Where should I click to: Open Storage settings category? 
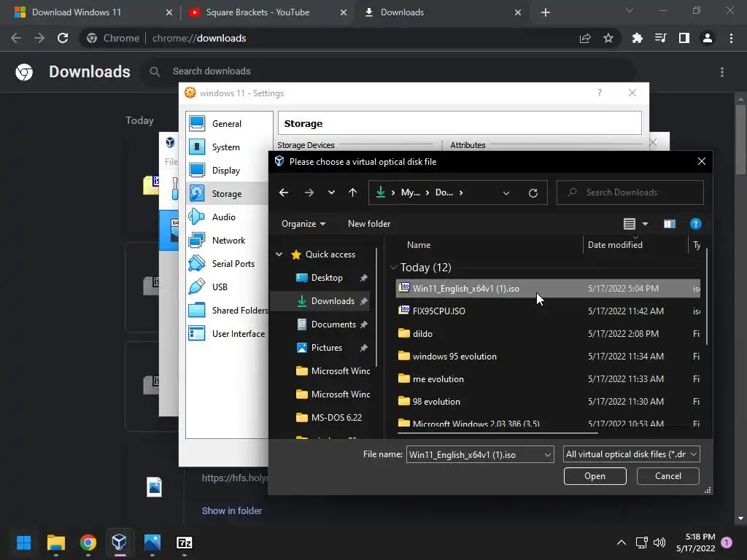coord(227,194)
